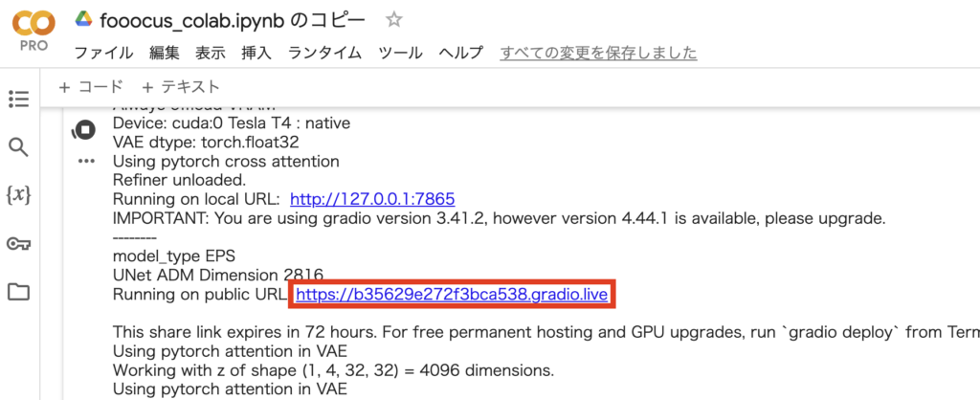Open the ツール menu
This screenshot has width=980, height=400.
point(400,53)
